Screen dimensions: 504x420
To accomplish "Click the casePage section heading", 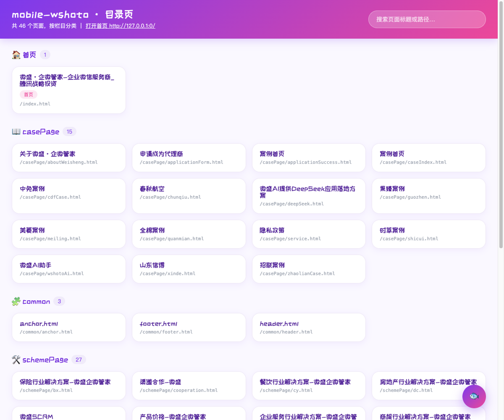I will (x=41, y=132).
